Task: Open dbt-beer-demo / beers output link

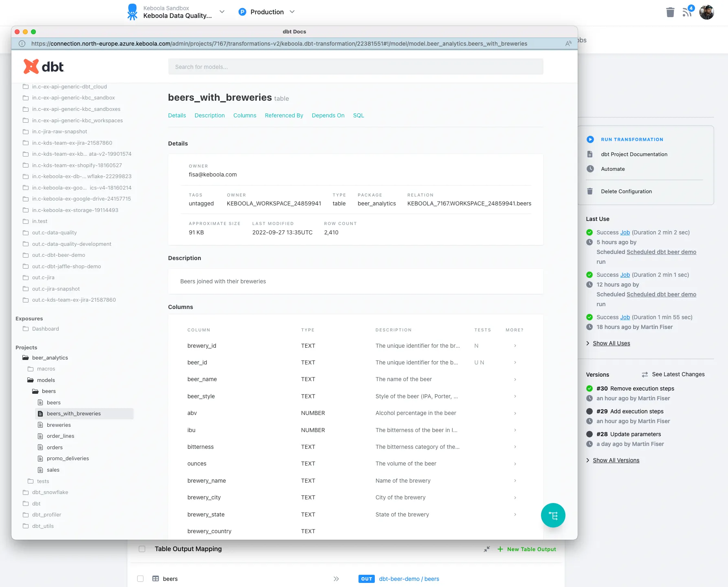Action: [x=409, y=579]
